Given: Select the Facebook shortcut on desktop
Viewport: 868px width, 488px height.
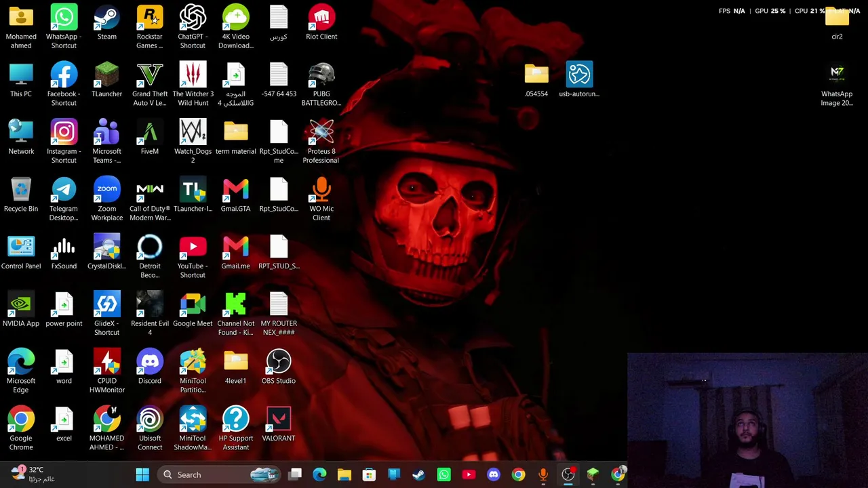Looking at the screenshot, I should pos(64,85).
